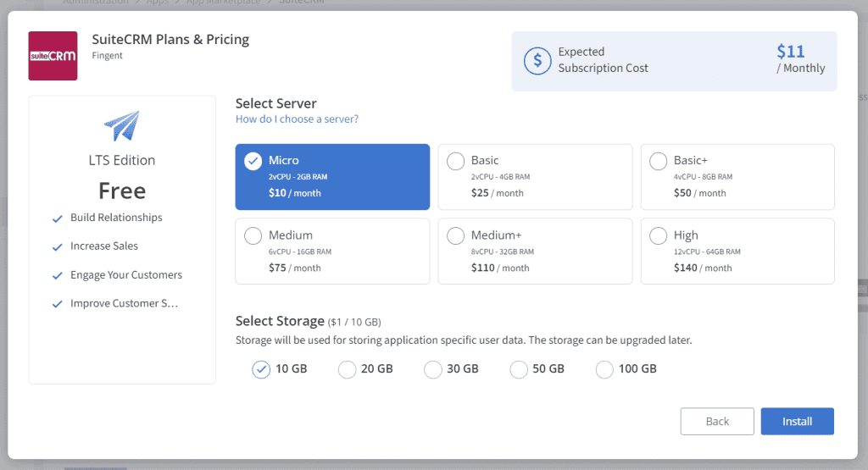Click the dollar sign subscription cost icon
868x470 pixels.
coord(537,61)
